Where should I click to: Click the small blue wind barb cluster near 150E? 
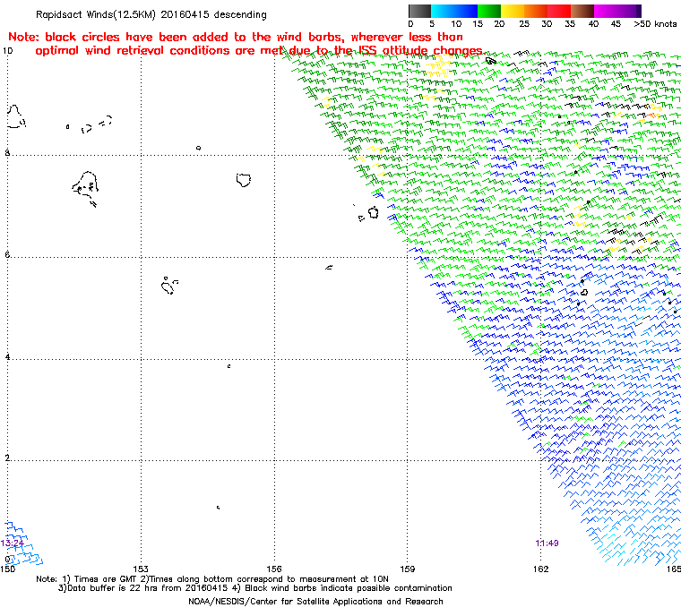pyautogui.click(x=22, y=543)
